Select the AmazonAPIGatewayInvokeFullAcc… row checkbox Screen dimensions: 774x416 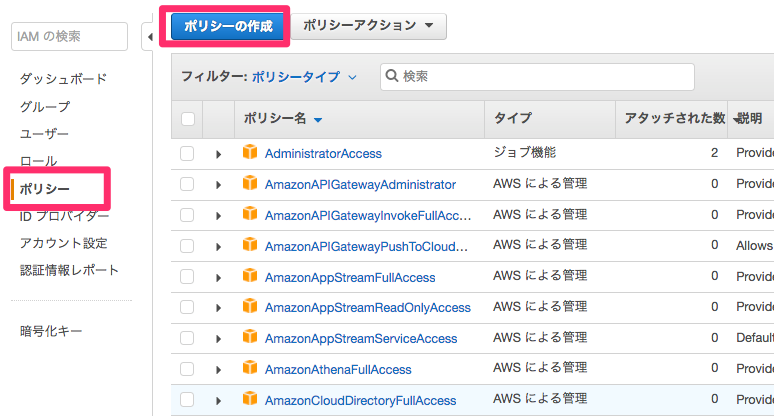click(x=187, y=215)
